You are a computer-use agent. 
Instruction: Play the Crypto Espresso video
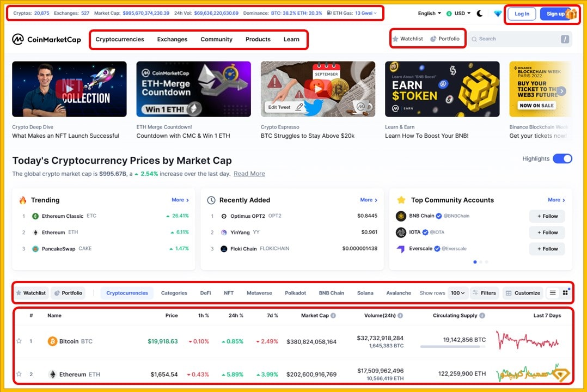318,89
